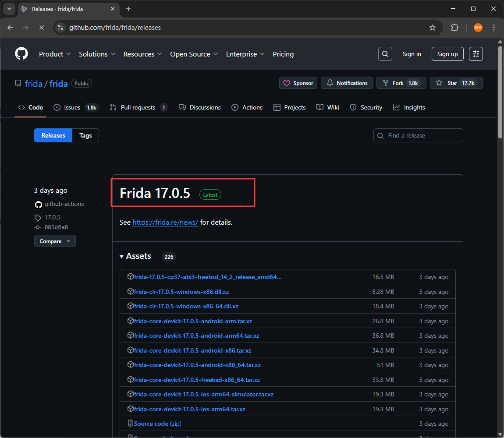504x438 pixels.
Task: Download frida-core-devkit-17.0.5-freebsd-x86_64.tar.xz
Action: click(x=197, y=380)
